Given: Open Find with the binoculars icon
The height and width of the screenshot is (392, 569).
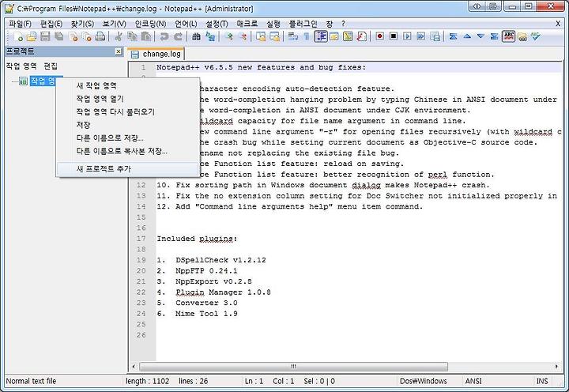Looking at the screenshot, I should click(x=196, y=36).
